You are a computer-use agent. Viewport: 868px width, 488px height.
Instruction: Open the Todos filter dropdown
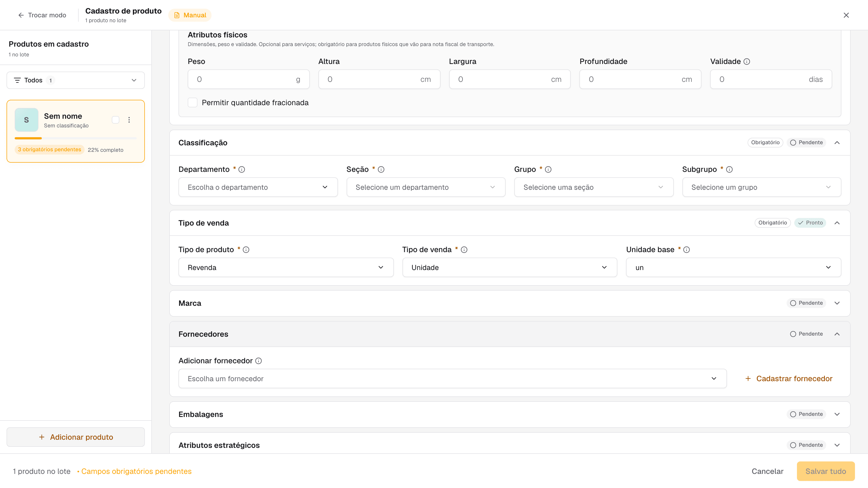[x=75, y=80]
